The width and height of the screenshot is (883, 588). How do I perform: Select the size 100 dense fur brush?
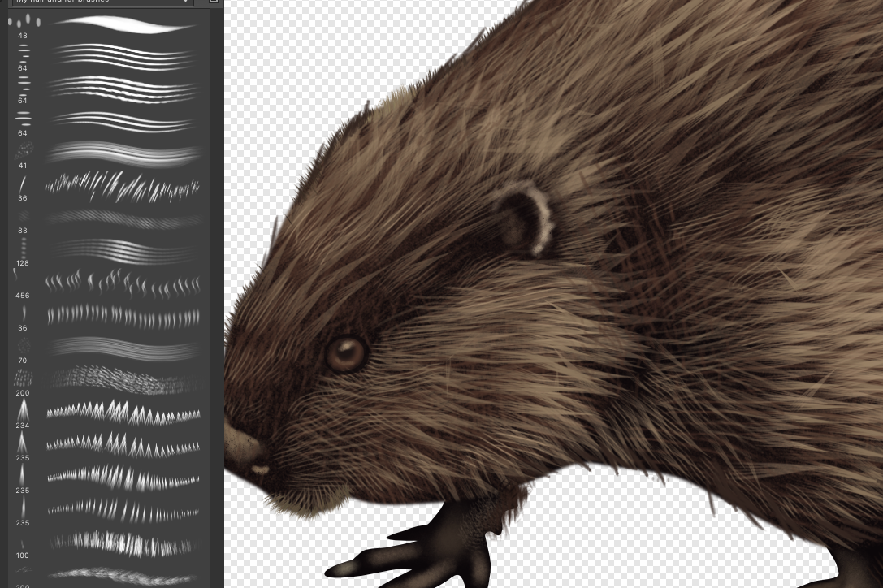122,542
